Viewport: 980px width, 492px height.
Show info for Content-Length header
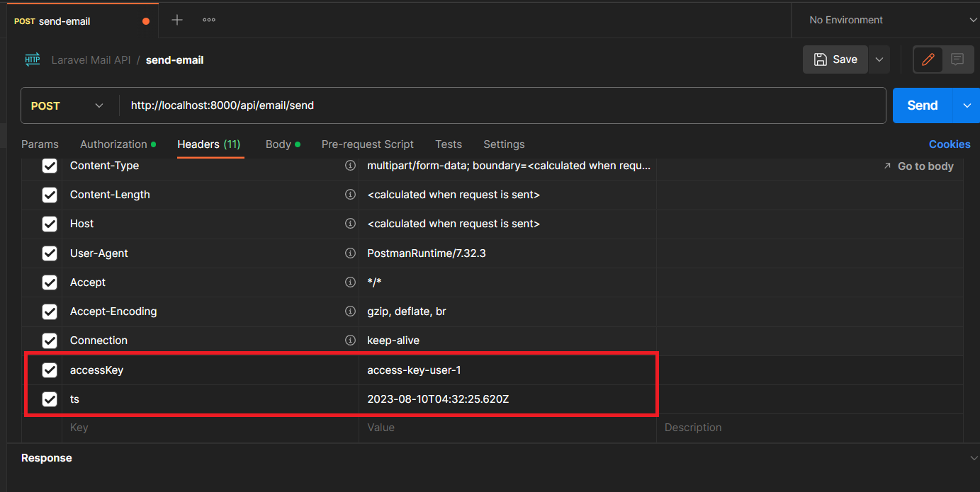pyautogui.click(x=349, y=195)
